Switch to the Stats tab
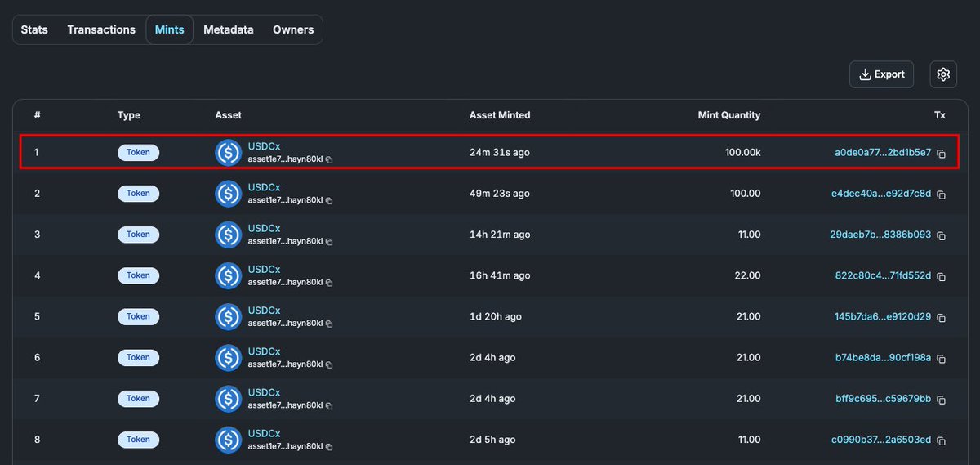Image resolution: width=980 pixels, height=465 pixels. click(34, 29)
